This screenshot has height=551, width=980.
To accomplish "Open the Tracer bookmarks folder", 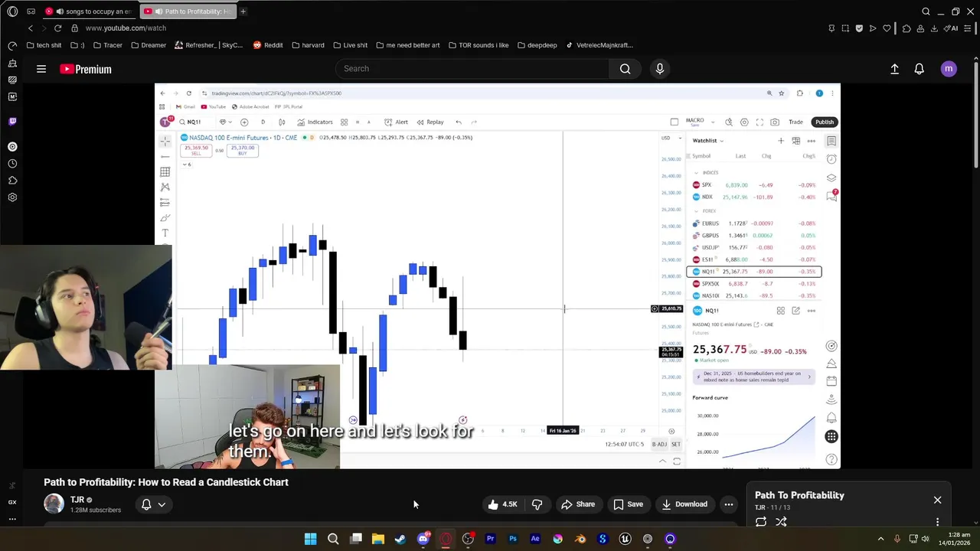I will (107, 45).
